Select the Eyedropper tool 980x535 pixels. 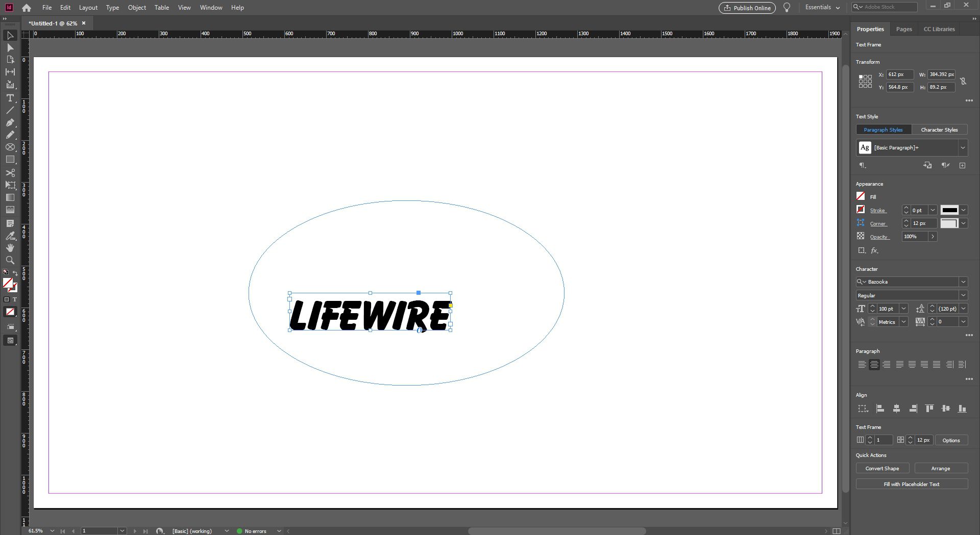pyautogui.click(x=10, y=236)
